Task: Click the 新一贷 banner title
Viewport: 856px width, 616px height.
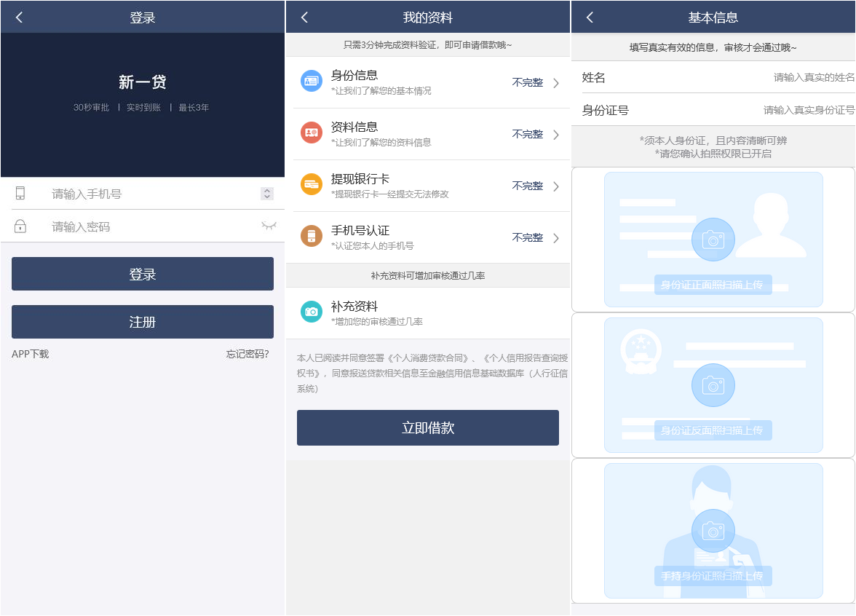Action: pos(143,82)
